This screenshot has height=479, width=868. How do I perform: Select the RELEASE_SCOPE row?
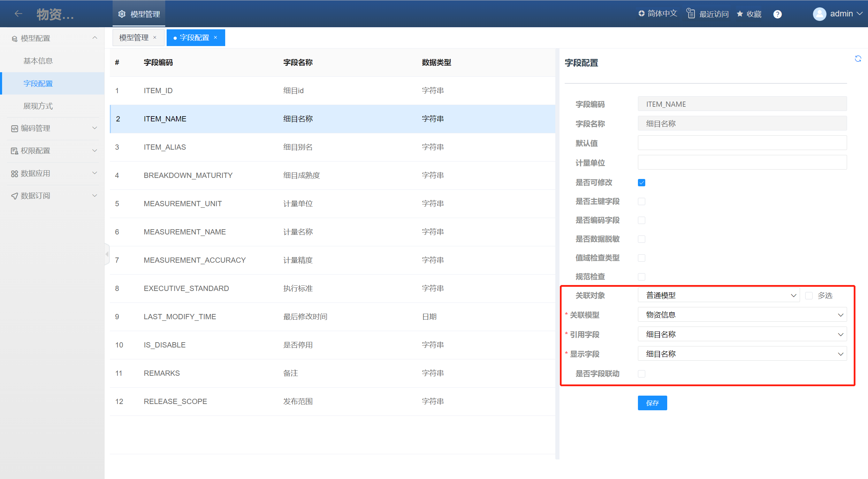[x=333, y=402]
